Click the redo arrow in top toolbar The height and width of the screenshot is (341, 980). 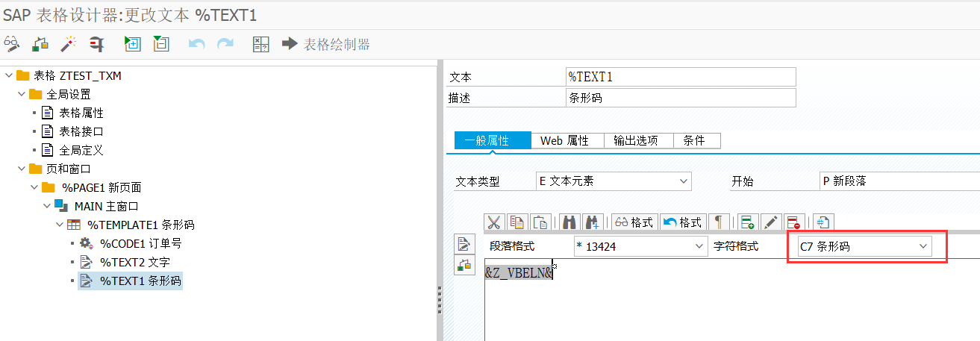coord(225,44)
